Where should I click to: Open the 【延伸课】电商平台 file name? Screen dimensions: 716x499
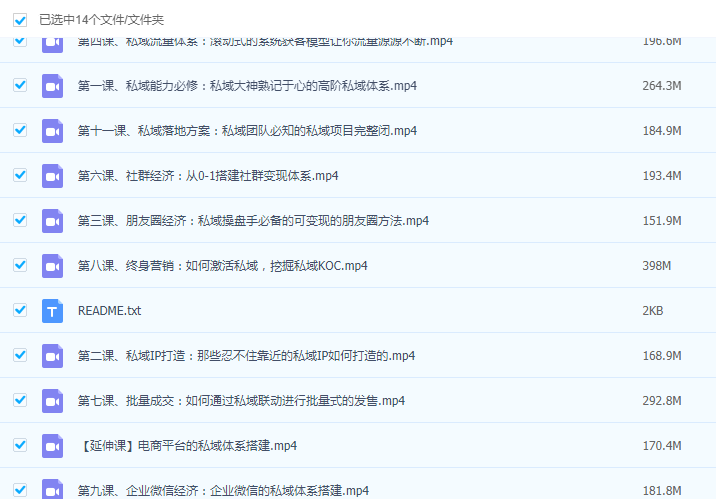point(187,446)
